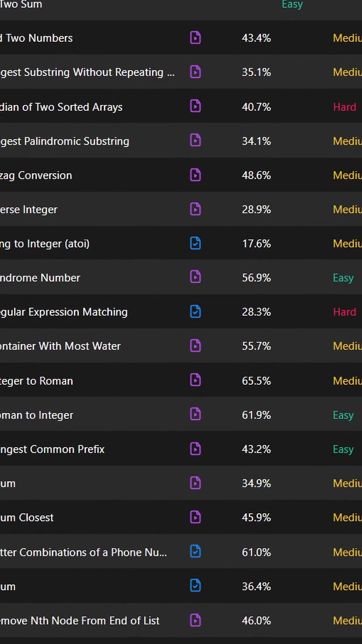Click the Hard label for Regular Expression Matching
The height and width of the screenshot is (644, 362).
click(344, 312)
